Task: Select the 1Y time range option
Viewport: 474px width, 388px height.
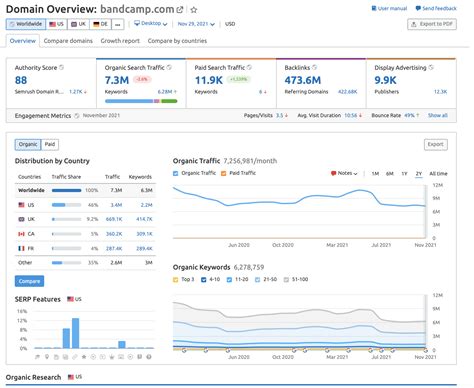Action: pyautogui.click(x=404, y=174)
